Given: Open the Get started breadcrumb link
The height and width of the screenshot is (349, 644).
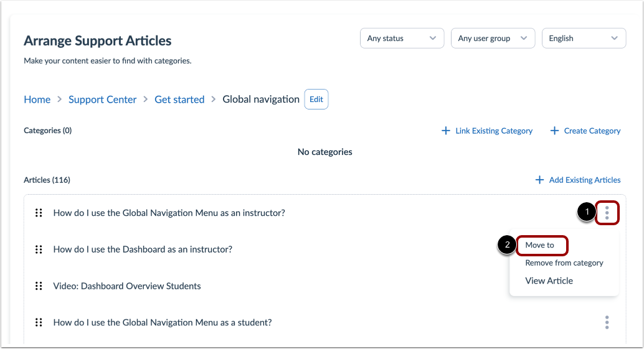Looking at the screenshot, I should pyautogui.click(x=179, y=100).
